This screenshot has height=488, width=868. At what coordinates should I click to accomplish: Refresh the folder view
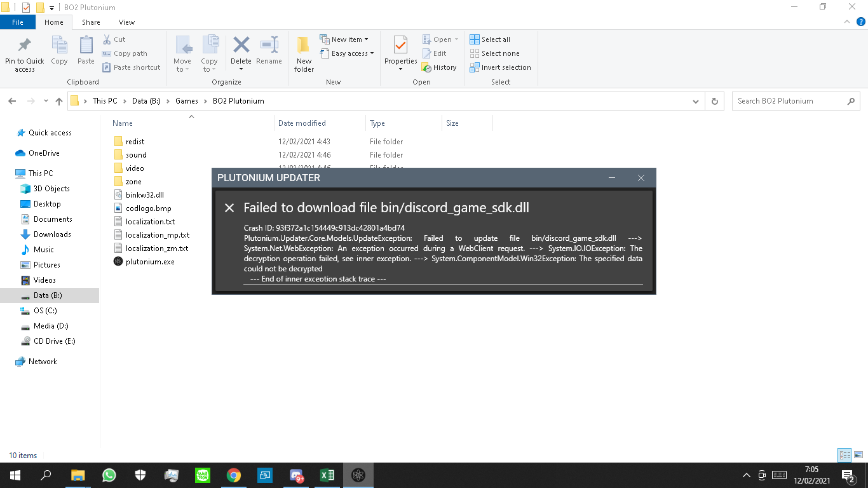715,101
